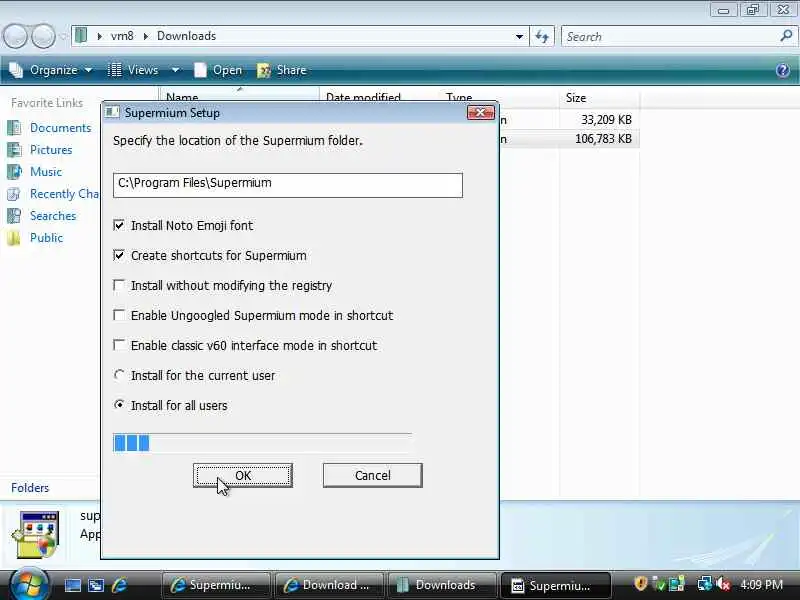Select Install for all users radio

[119, 405]
